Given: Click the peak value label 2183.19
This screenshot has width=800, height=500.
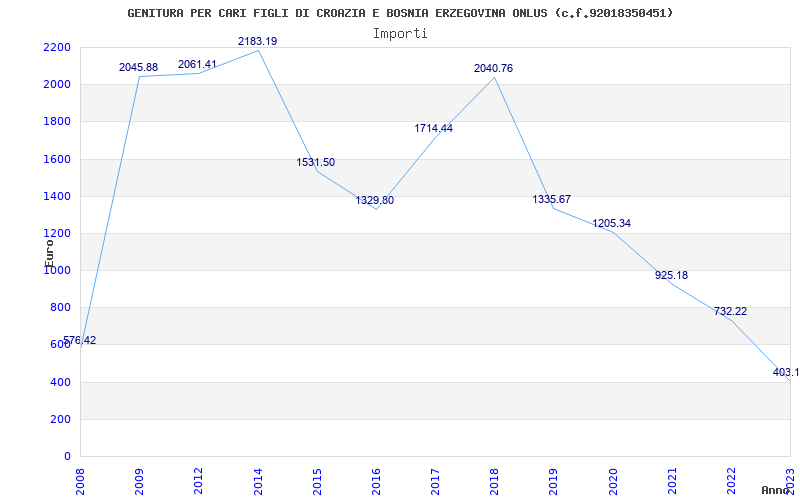Looking at the screenshot, I should point(258,41).
